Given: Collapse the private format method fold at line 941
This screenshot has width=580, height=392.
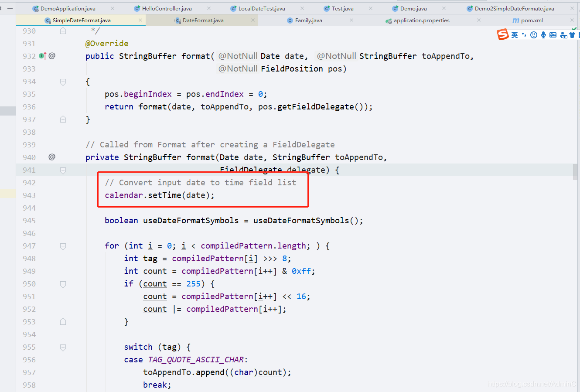Looking at the screenshot, I should point(63,170).
